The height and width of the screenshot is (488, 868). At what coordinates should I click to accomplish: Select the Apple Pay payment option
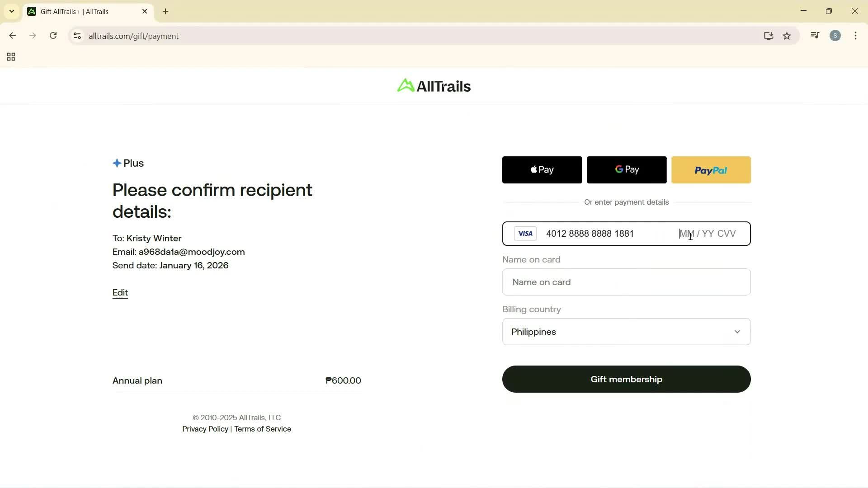542,169
